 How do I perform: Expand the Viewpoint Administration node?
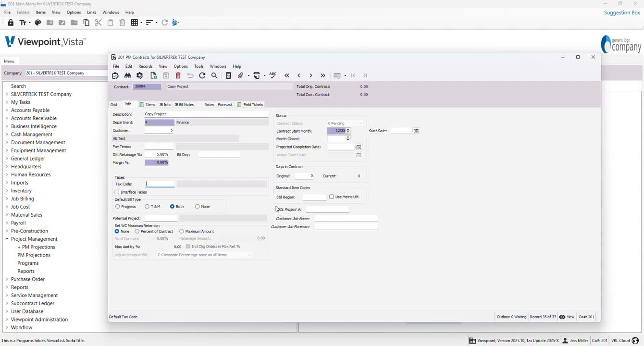tap(7, 320)
